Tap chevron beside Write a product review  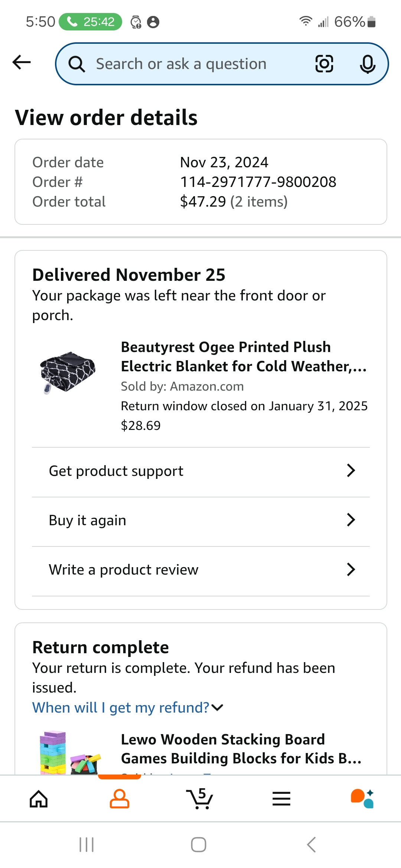(x=351, y=569)
